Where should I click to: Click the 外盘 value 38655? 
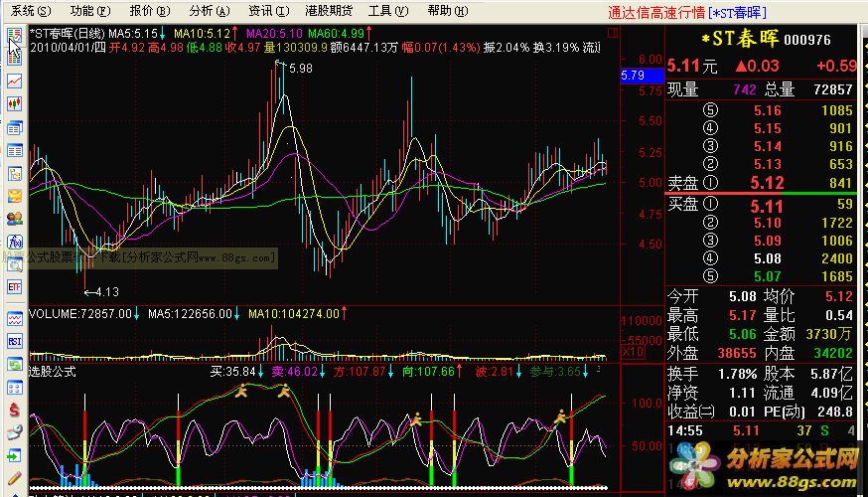737,353
